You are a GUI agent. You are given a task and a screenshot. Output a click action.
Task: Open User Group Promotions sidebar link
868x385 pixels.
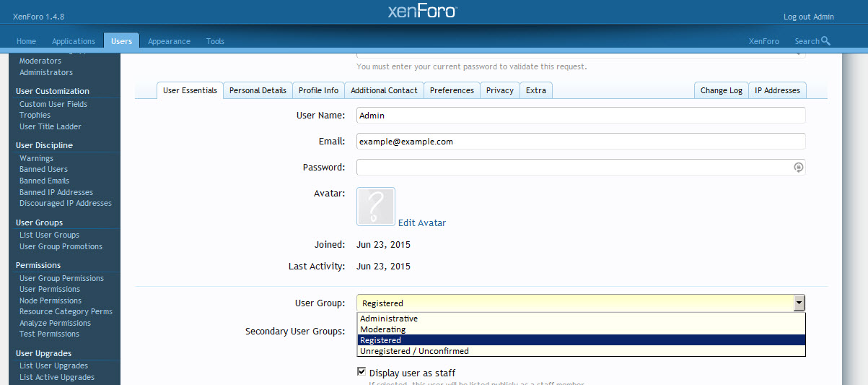pos(61,246)
